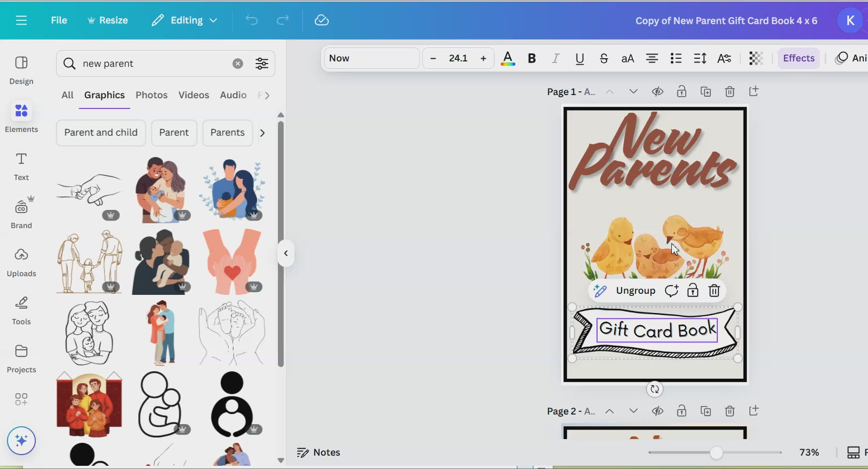Screen dimensions: 868x469
Task: Check cloud save status icon
Action: coord(322,20)
